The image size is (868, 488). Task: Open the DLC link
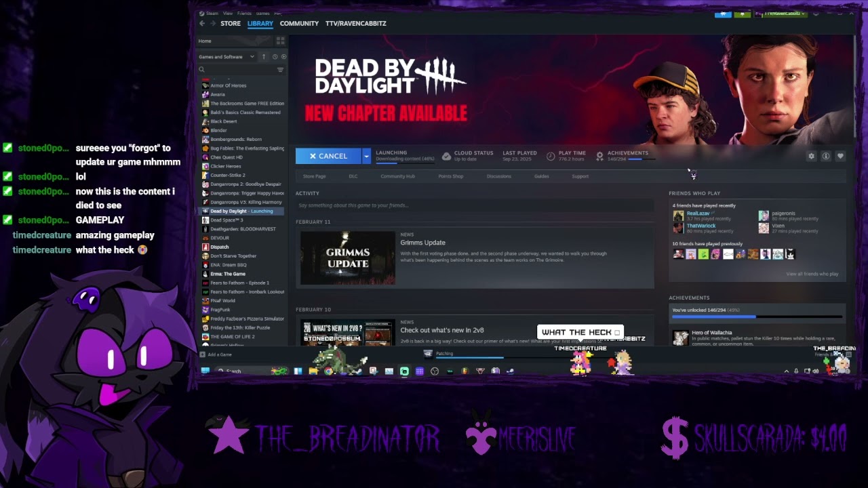[x=353, y=176]
